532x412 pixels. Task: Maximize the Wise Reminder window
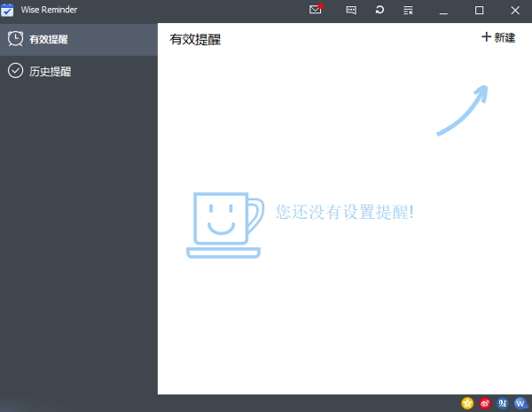(480, 10)
